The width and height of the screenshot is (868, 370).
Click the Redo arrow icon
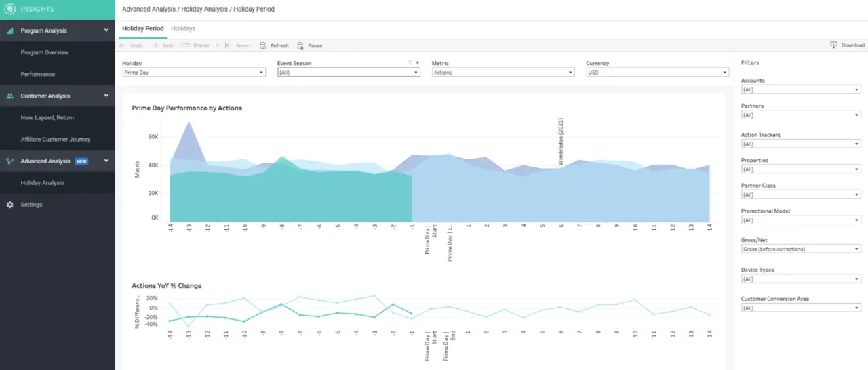point(155,45)
